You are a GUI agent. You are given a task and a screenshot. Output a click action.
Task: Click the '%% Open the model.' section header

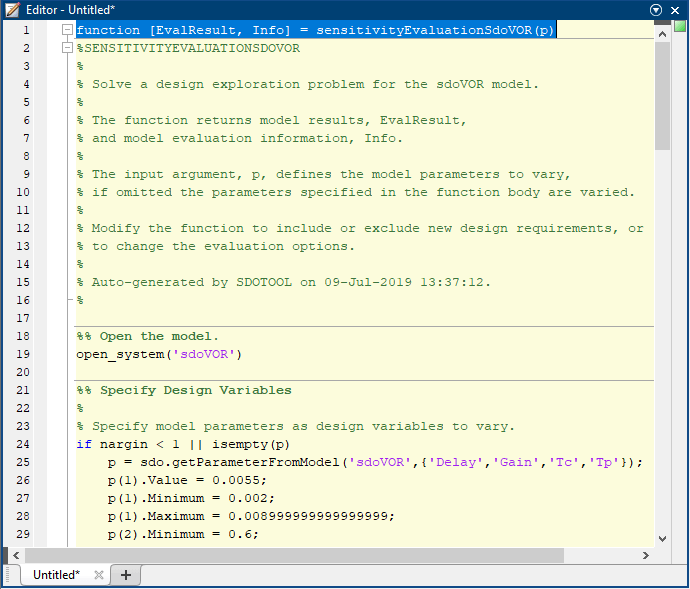coord(147,336)
